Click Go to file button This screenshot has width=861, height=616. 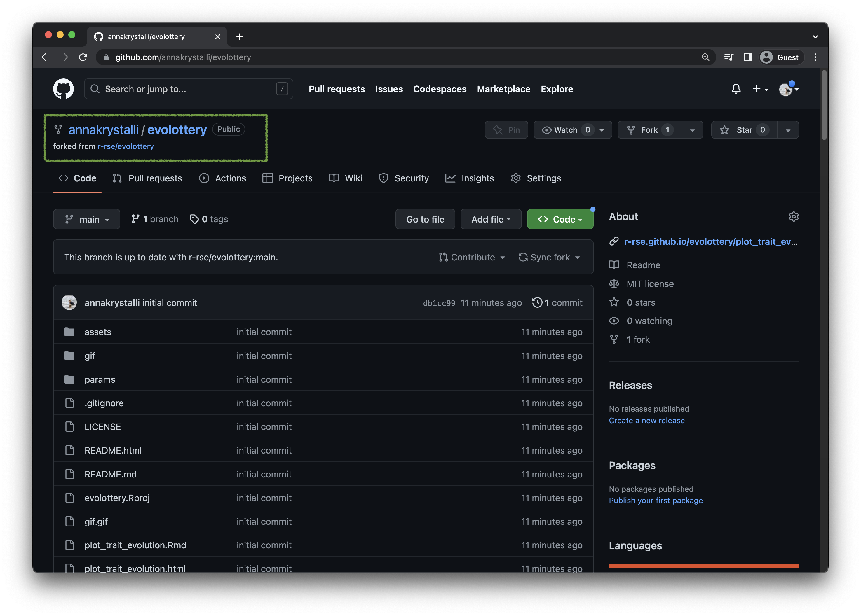[x=425, y=219]
